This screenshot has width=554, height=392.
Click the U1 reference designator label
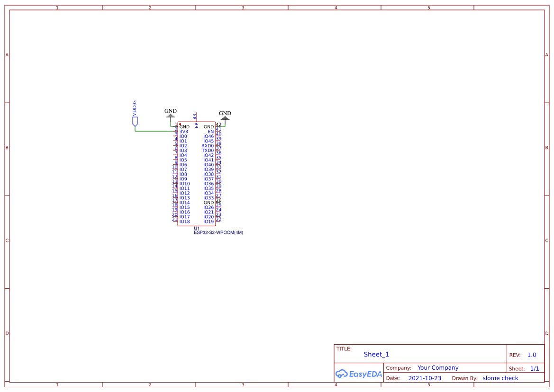(197, 228)
